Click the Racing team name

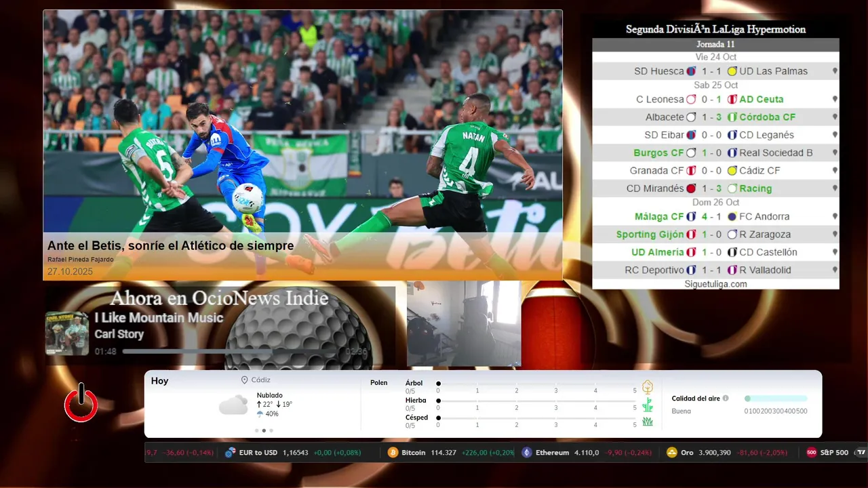pos(755,188)
